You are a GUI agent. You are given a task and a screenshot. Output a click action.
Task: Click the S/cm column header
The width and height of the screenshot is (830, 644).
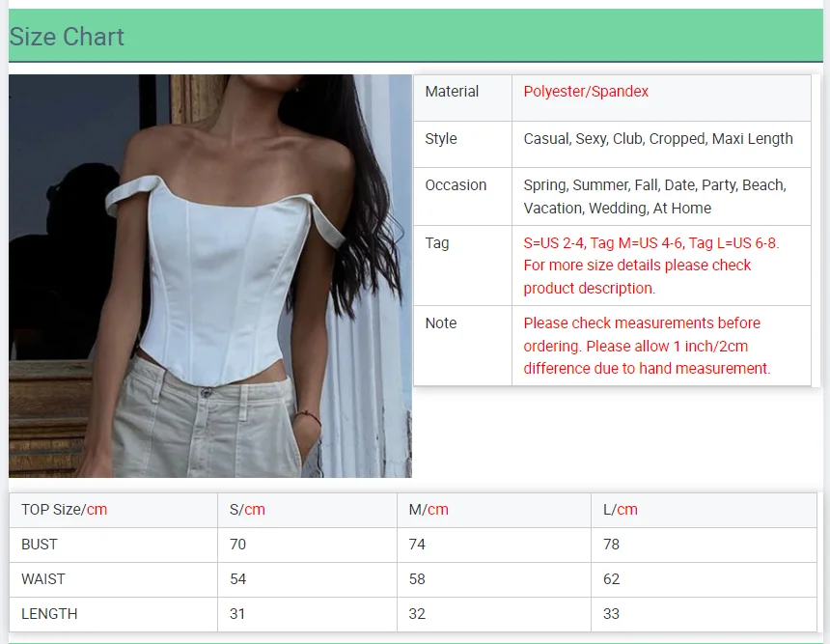(x=247, y=510)
